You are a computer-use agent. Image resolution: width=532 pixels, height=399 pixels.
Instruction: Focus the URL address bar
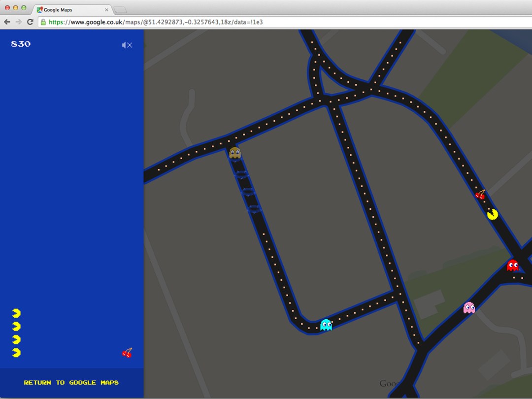tap(285, 22)
